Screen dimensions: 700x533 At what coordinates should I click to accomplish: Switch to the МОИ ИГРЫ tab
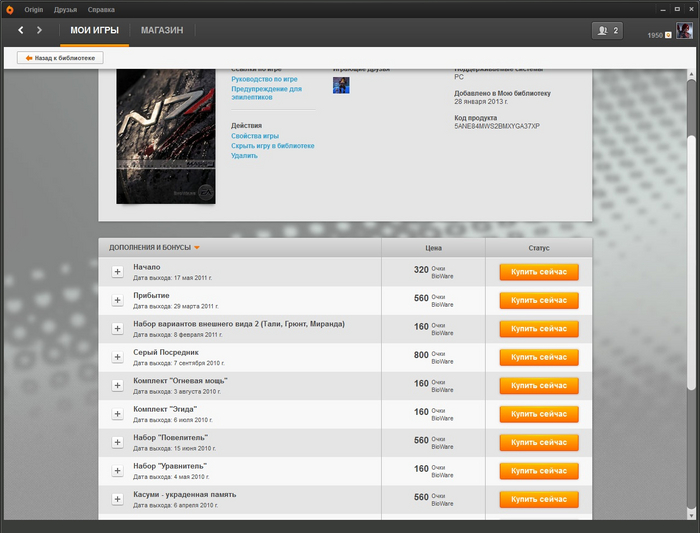pos(94,30)
